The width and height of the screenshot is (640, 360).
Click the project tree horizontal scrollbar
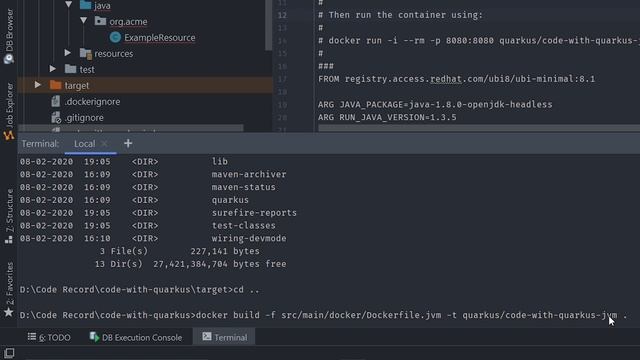[x=131, y=129]
